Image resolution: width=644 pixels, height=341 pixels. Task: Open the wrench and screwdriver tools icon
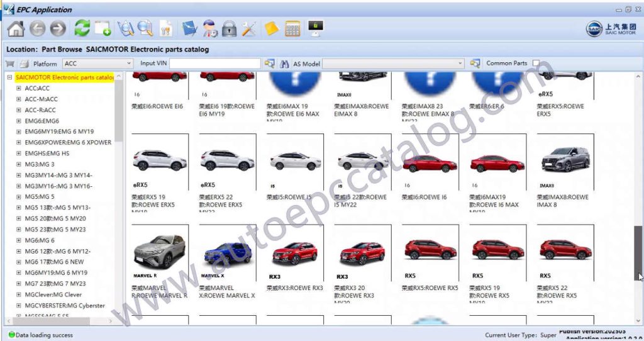click(x=250, y=29)
